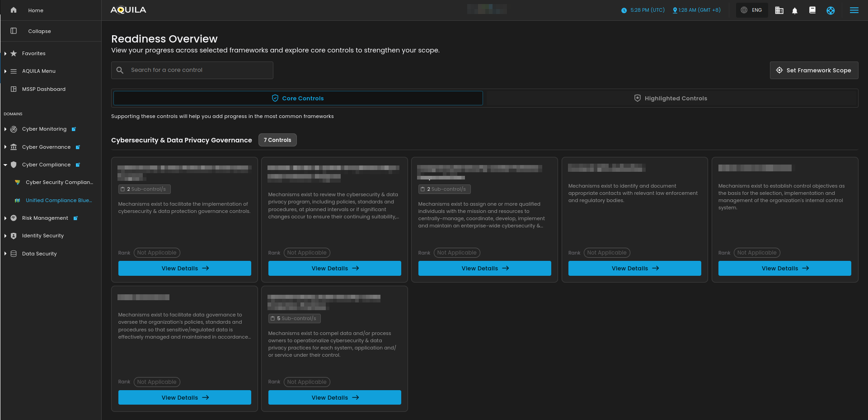Expand the Favorites section
The width and height of the screenshot is (868, 420).
[5, 53]
